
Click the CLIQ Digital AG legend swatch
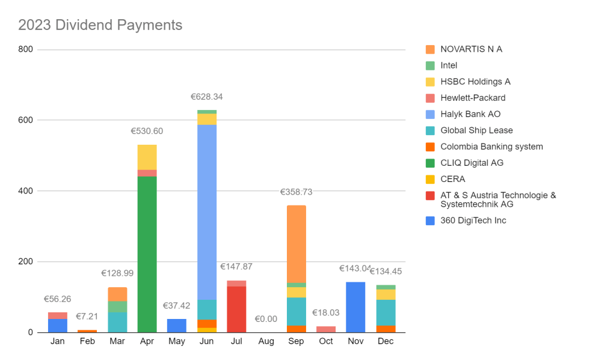(429, 163)
